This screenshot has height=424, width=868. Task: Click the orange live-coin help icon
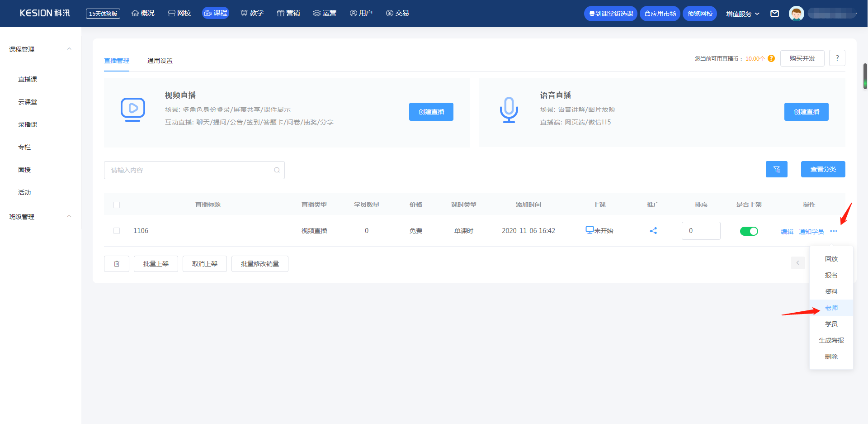coord(771,58)
